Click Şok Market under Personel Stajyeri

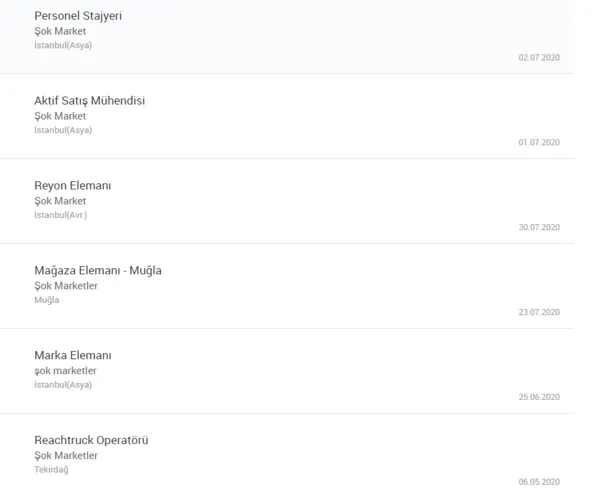coord(60,32)
